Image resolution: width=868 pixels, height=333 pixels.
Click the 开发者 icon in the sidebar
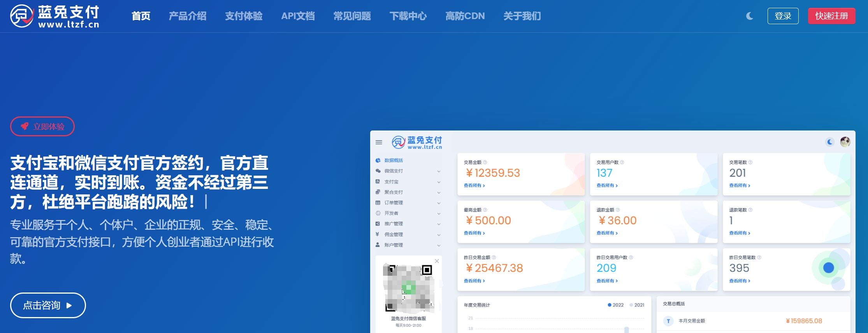pyautogui.click(x=378, y=213)
